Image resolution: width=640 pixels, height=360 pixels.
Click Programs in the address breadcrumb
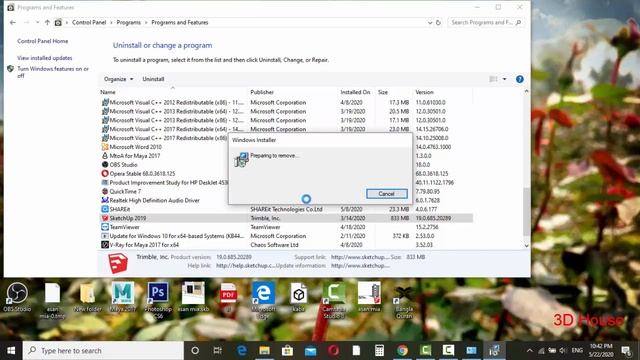tap(129, 22)
